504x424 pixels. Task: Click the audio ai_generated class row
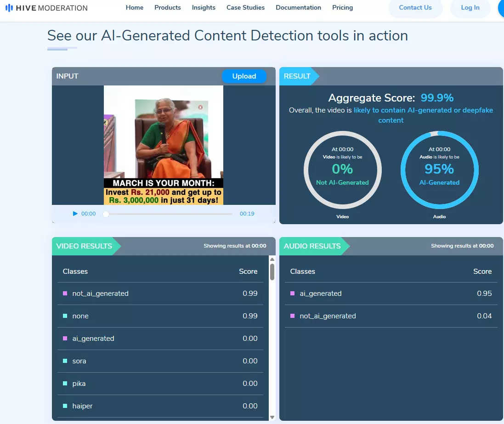point(391,294)
